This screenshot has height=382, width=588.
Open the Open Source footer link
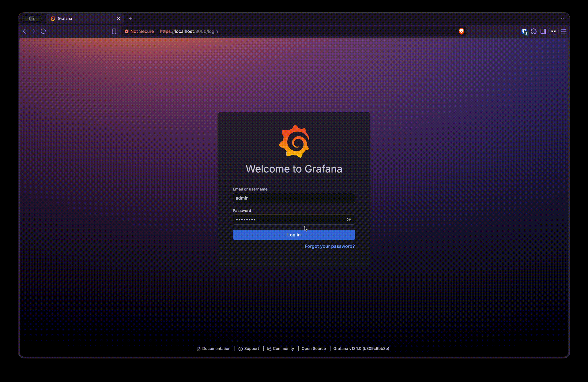[x=314, y=349]
